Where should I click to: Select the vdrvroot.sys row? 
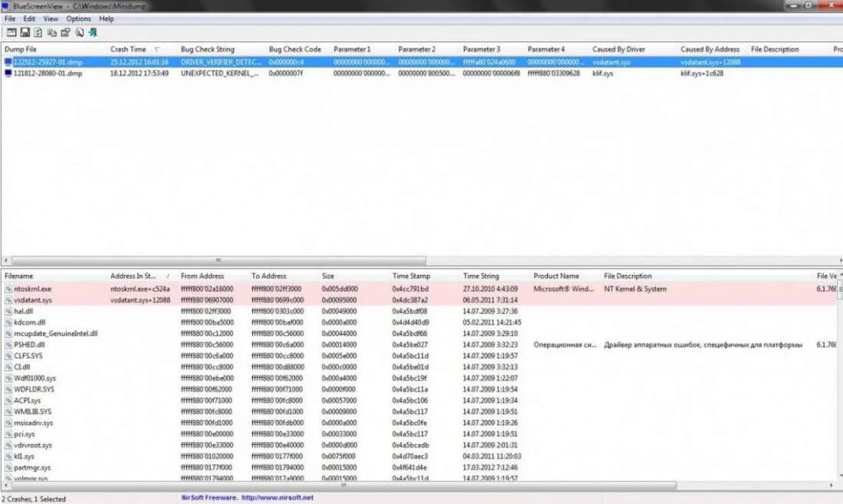[419, 446]
